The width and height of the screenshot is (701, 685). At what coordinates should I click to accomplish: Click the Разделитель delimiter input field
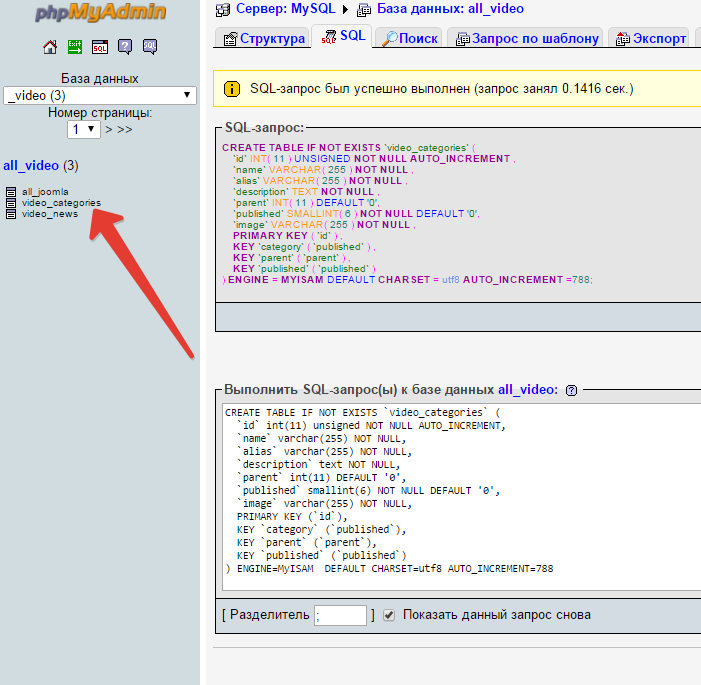pyautogui.click(x=340, y=615)
